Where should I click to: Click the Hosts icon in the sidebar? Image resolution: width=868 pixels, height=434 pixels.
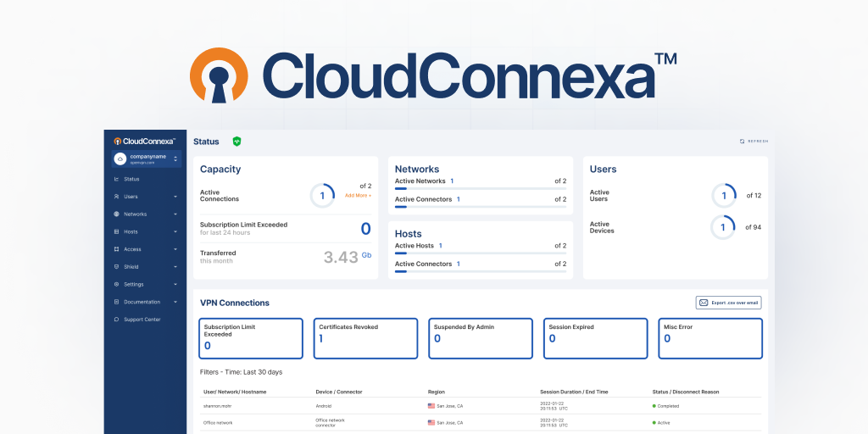point(116,231)
